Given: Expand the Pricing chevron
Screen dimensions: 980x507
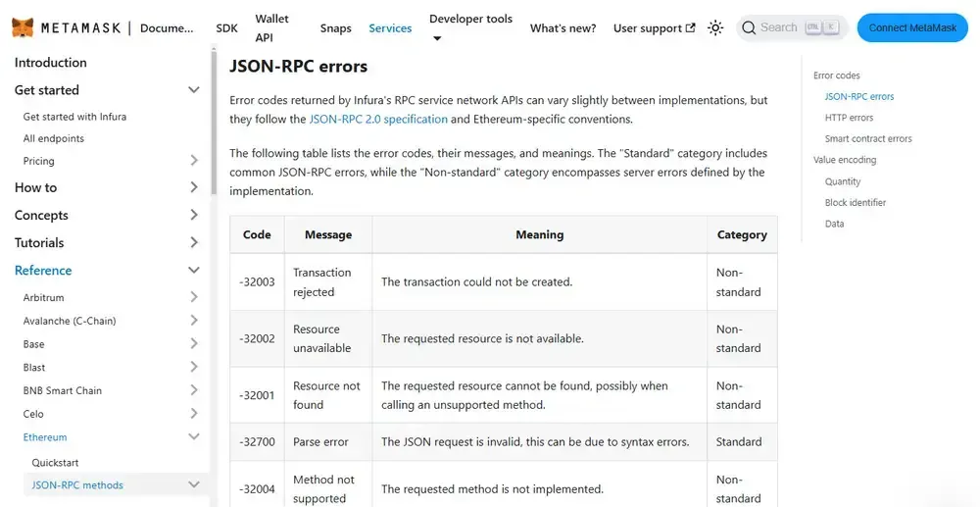Looking at the screenshot, I should [194, 161].
